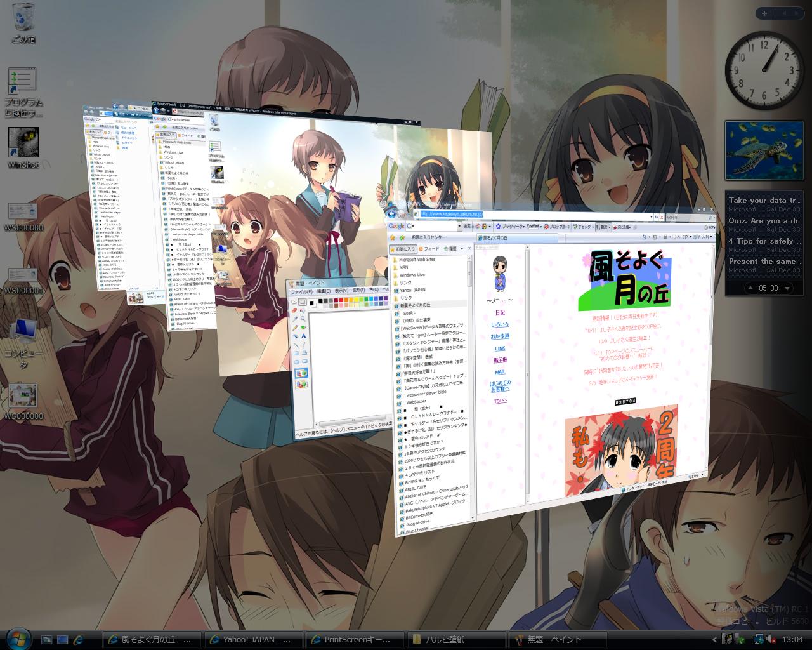The image size is (812, 650).
Task: Pick the red color swatch in Paint
Action: point(341,300)
